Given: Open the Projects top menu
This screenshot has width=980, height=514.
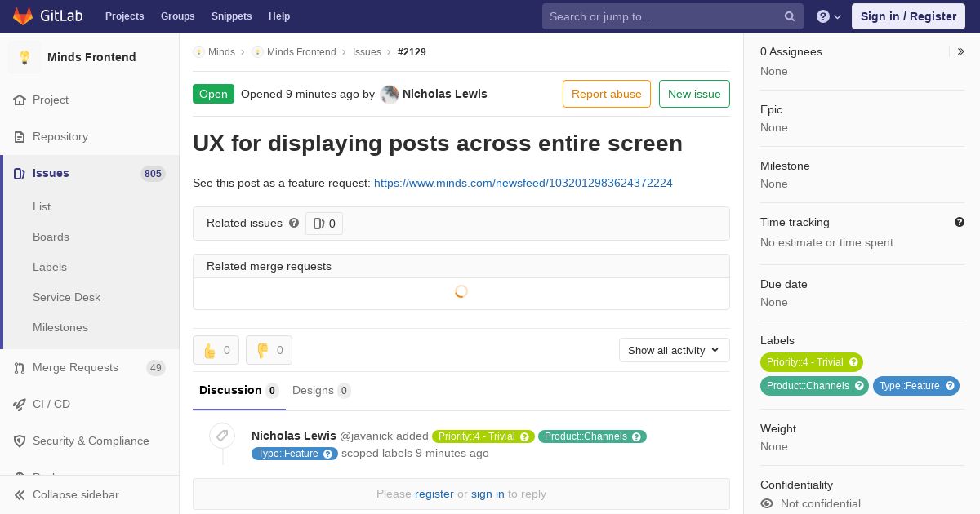Looking at the screenshot, I should pos(124,16).
